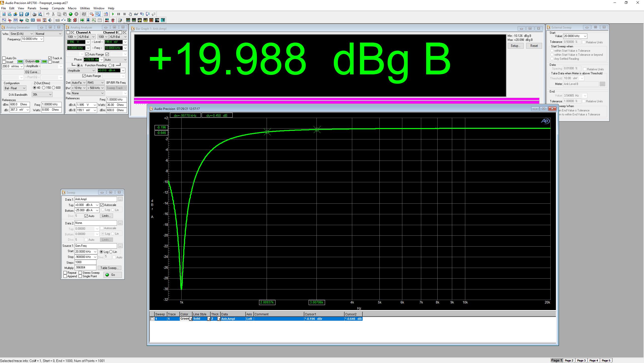Open the Digital Generator panel icon
This screenshot has width=644, height=363.
tap(16, 20)
